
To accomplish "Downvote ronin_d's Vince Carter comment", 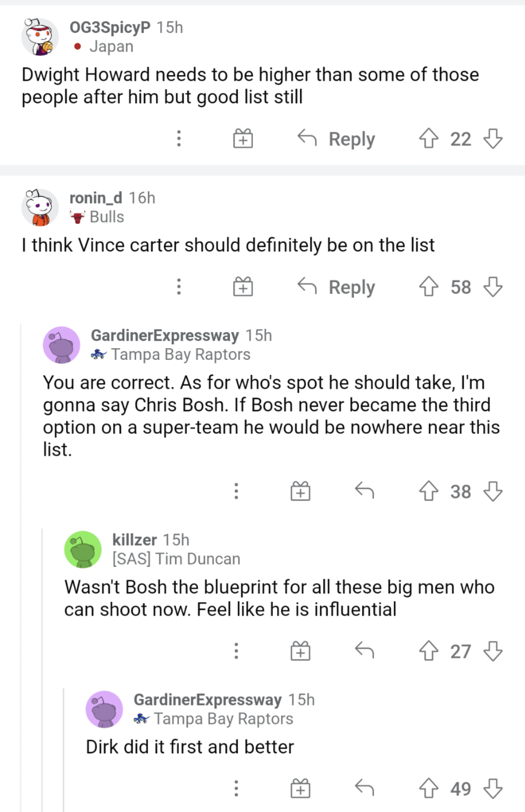I will pos(493,287).
